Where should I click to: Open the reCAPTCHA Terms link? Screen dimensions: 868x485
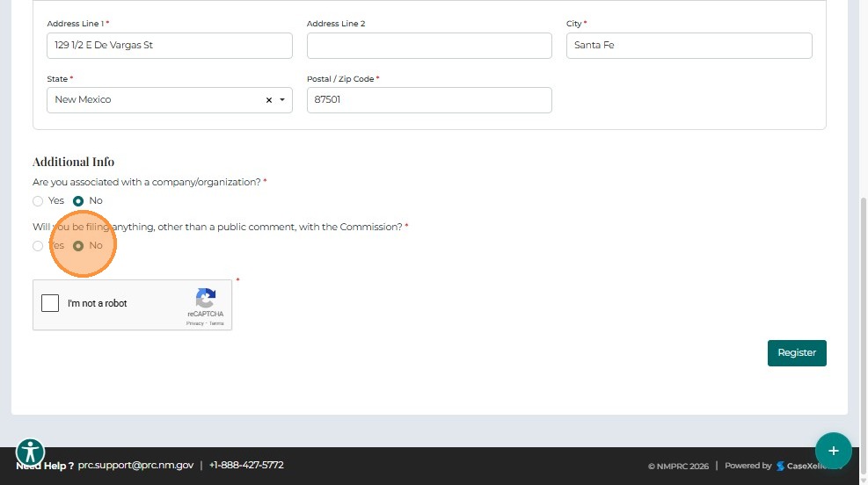point(216,323)
